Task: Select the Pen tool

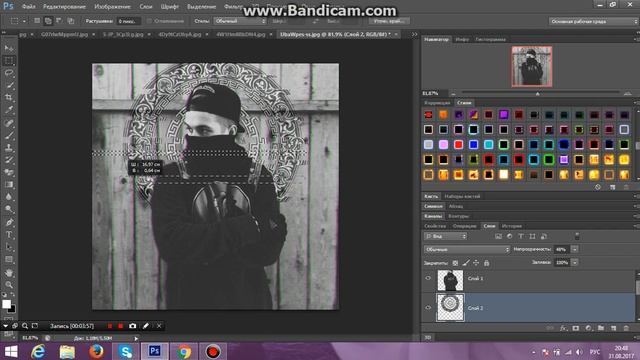Action: 9,222
